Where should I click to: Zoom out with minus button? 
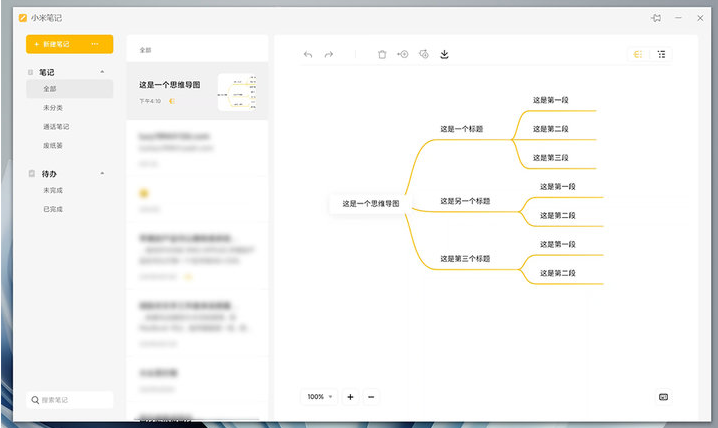coord(371,397)
